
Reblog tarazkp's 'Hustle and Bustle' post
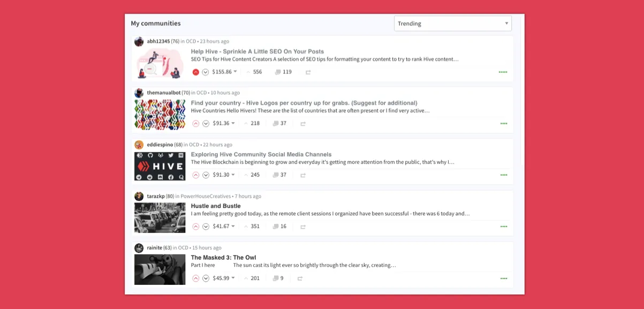pyautogui.click(x=303, y=227)
